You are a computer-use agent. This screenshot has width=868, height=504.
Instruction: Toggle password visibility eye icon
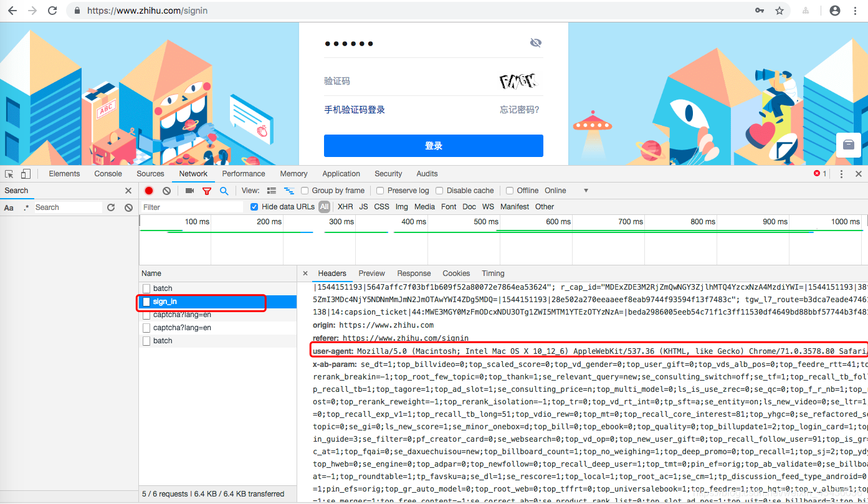(535, 42)
